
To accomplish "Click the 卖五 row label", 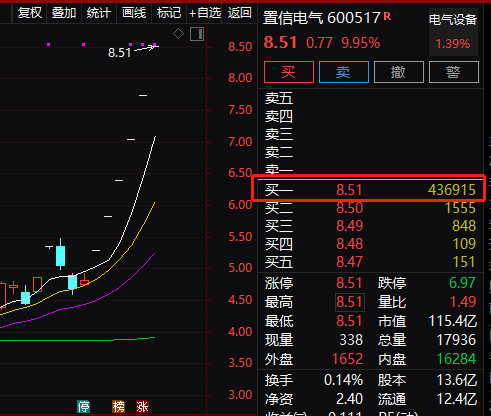I will click(279, 98).
